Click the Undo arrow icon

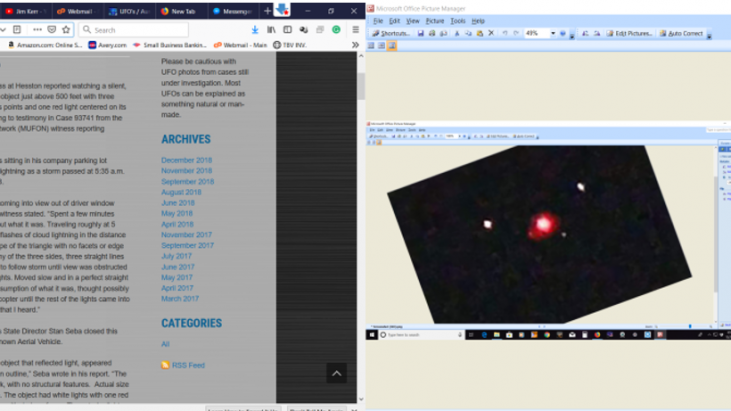coord(505,33)
